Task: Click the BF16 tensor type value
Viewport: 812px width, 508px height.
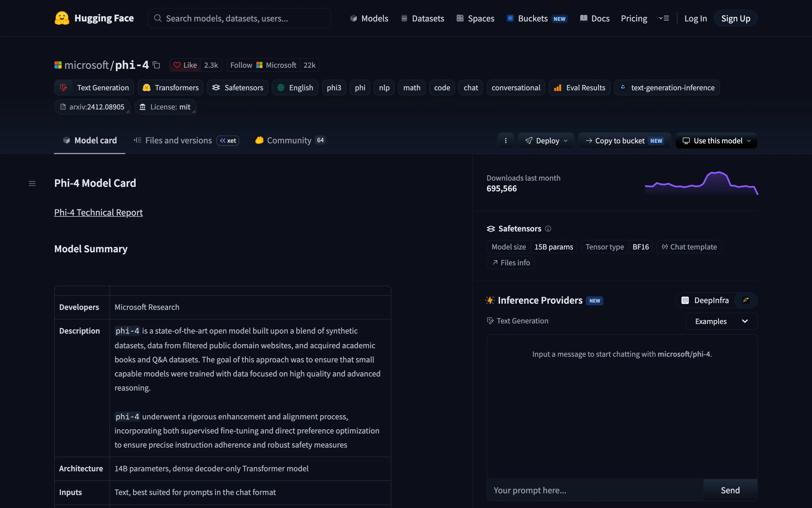Action: click(x=641, y=247)
